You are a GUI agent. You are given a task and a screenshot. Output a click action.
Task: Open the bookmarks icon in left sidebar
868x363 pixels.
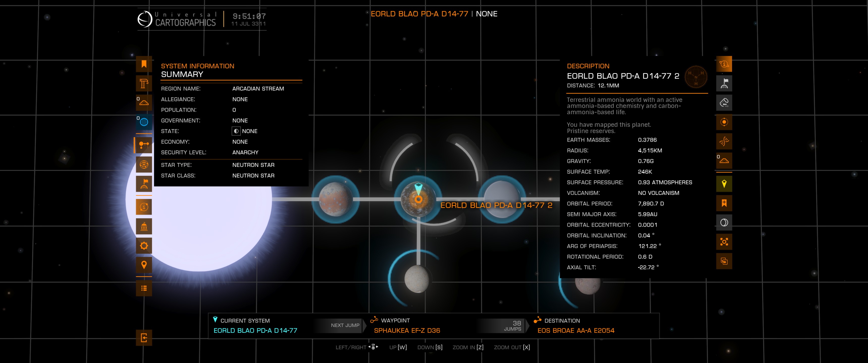click(144, 64)
